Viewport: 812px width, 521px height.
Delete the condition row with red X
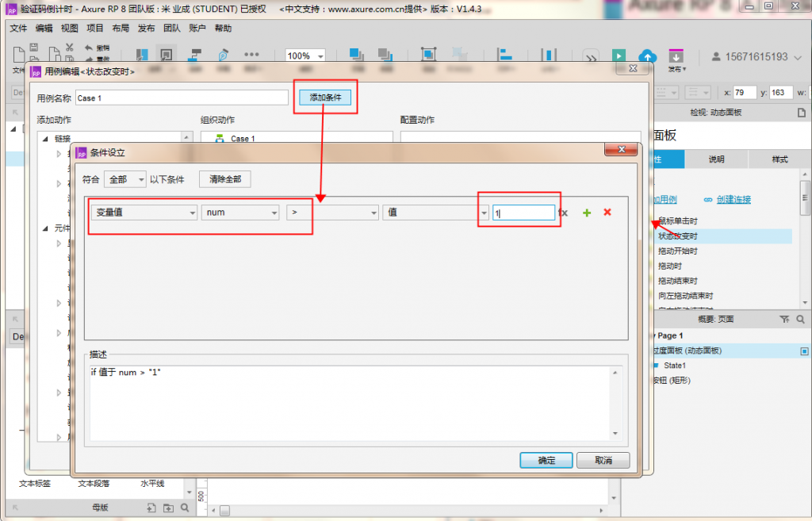pyautogui.click(x=607, y=213)
